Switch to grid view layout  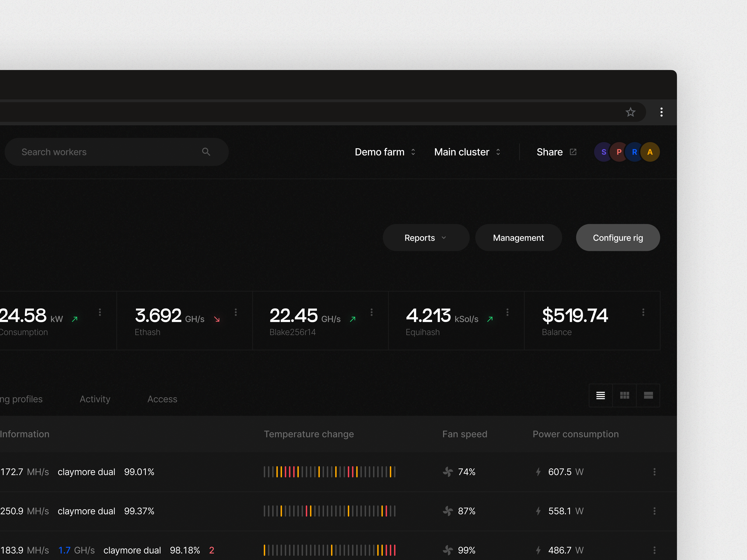click(624, 395)
